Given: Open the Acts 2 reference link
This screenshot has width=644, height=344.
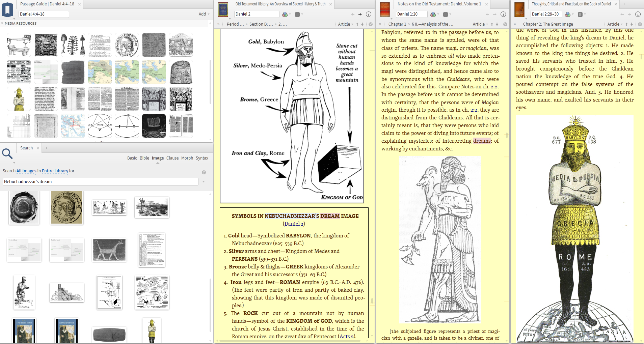Looking at the screenshot, I should [x=347, y=336].
